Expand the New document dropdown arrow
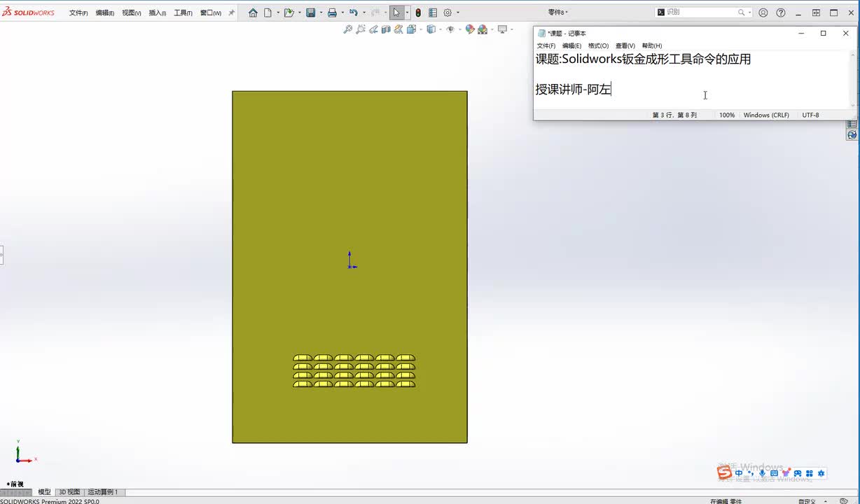Viewport: 860px width, 504px height. point(278,13)
